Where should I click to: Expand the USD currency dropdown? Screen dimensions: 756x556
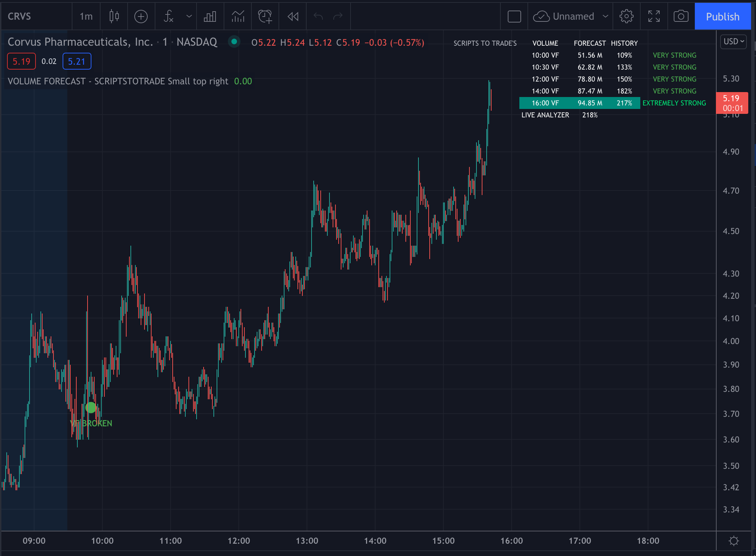(x=733, y=42)
